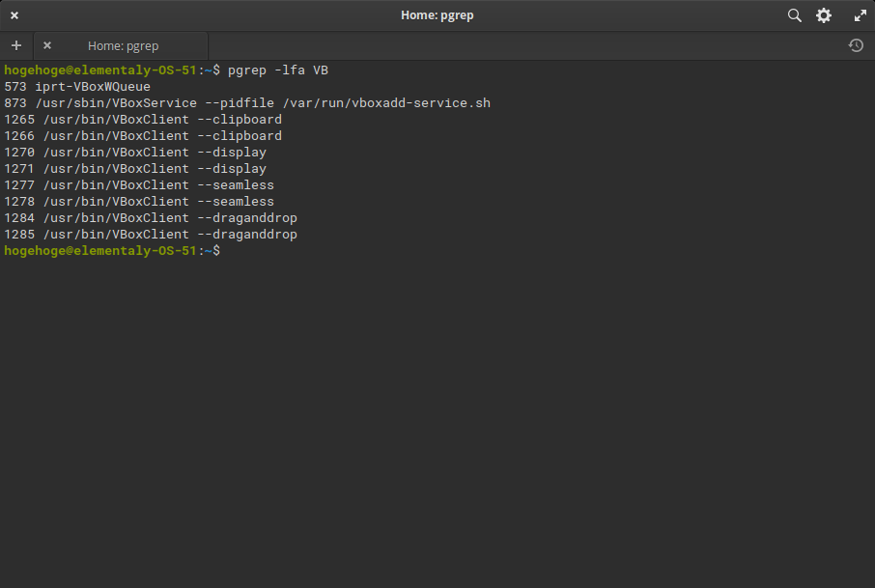Click the line beginning with 1271
This screenshot has width=875, height=588.
(x=135, y=168)
